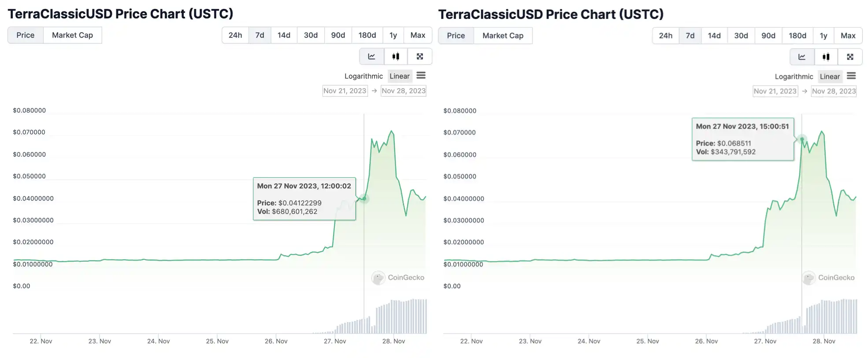Image resolution: width=868 pixels, height=358 pixels.
Task: Enable Logarithmic scale on right chart
Action: [794, 76]
